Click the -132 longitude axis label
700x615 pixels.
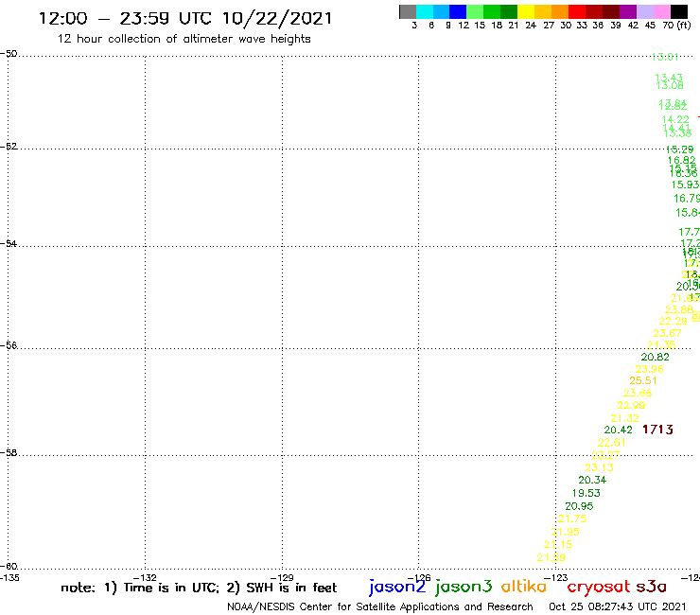[145, 578]
